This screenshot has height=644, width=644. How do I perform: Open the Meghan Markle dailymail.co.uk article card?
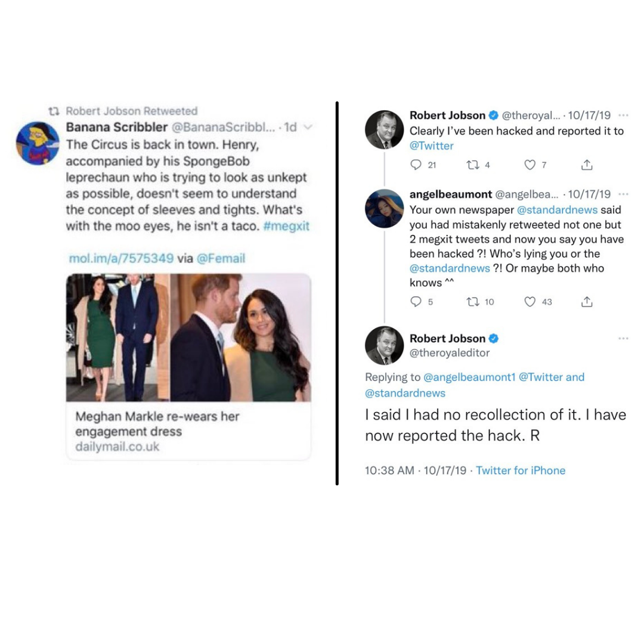188,367
